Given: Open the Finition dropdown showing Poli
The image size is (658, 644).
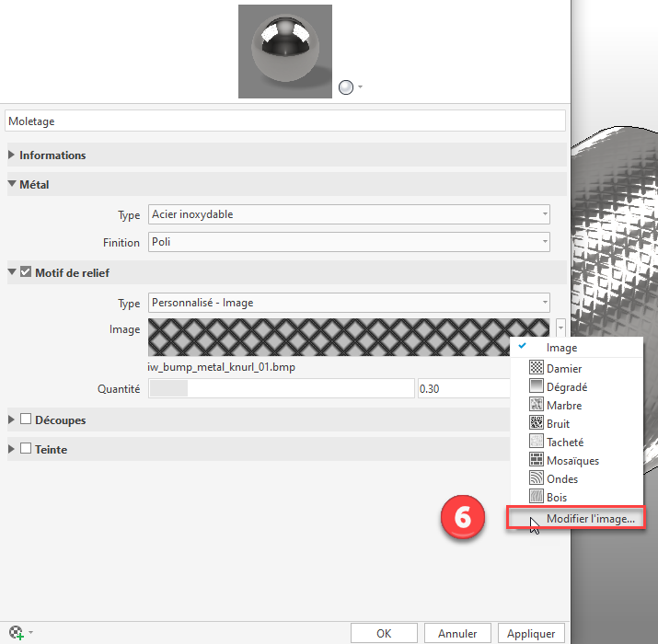Looking at the screenshot, I should (349, 243).
